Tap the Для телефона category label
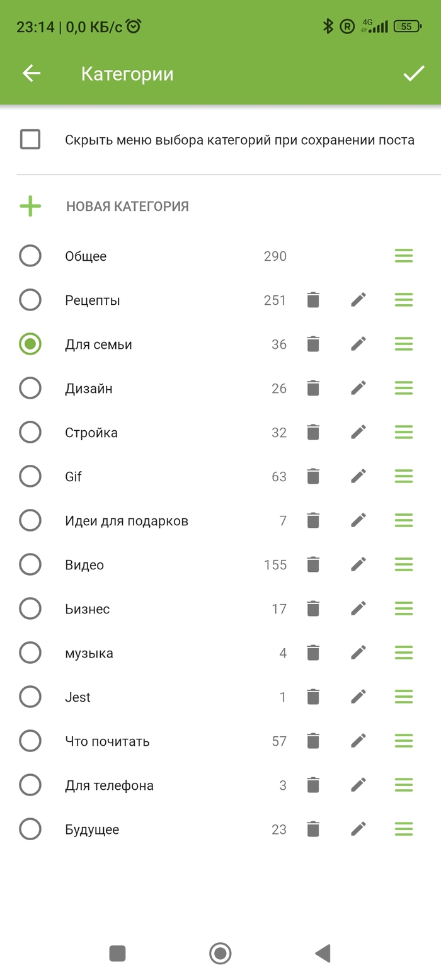Viewport: 441px width, 980px height. click(109, 785)
